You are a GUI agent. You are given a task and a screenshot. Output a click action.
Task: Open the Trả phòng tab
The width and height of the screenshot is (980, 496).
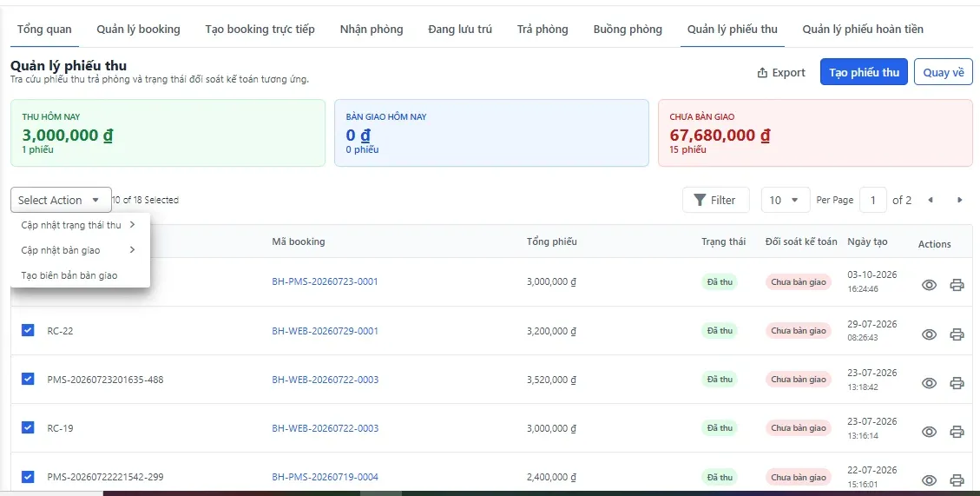(x=543, y=30)
